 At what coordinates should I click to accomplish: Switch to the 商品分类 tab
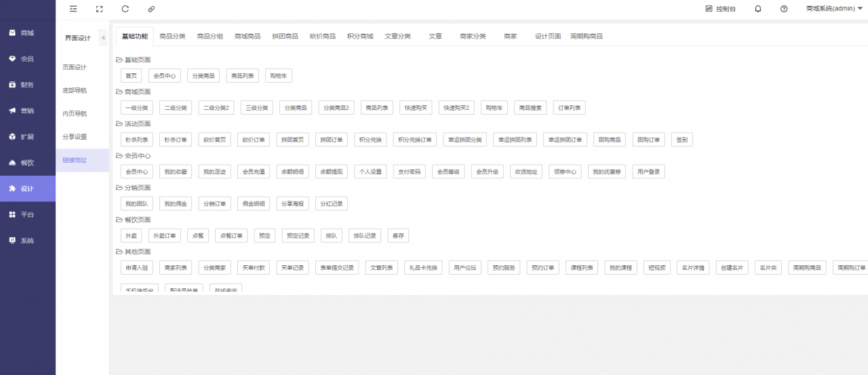click(172, 36)
